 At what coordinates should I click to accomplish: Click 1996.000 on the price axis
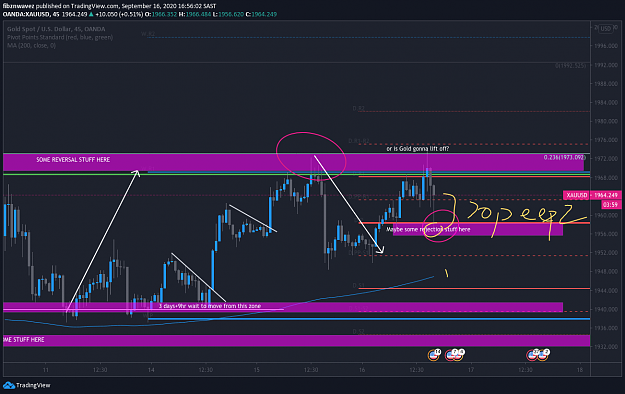(606, 46)
